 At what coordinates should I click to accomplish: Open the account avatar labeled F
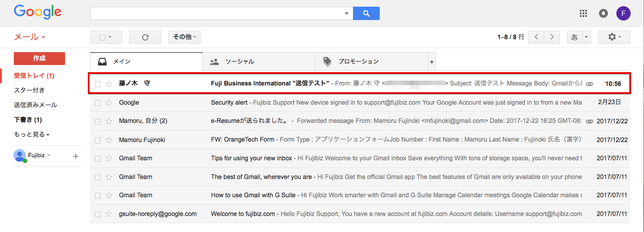click(623, 13)
